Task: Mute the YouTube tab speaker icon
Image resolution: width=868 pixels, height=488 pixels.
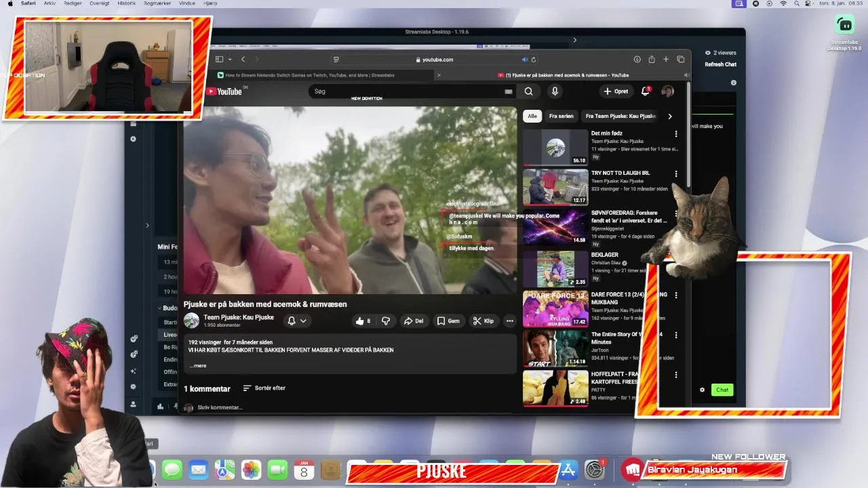Action: point(686,75)
